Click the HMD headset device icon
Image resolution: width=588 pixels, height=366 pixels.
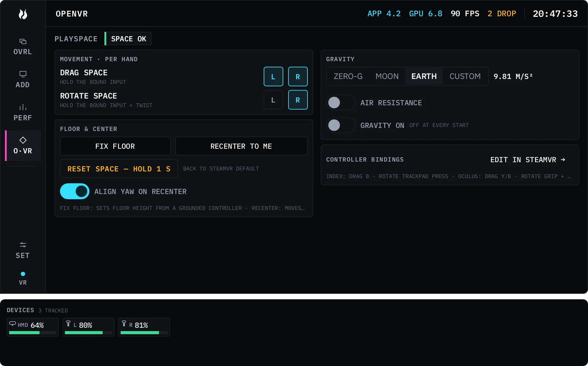tap(13, 323)
